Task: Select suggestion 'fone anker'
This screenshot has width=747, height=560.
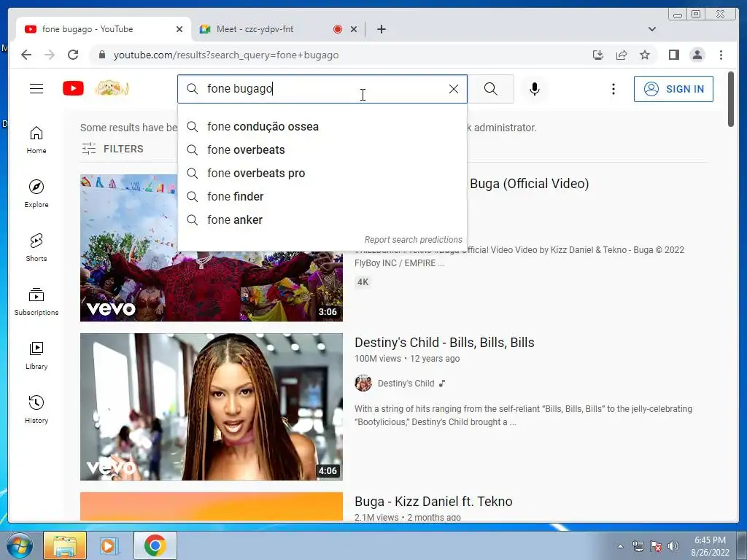Action: (322, 220)
